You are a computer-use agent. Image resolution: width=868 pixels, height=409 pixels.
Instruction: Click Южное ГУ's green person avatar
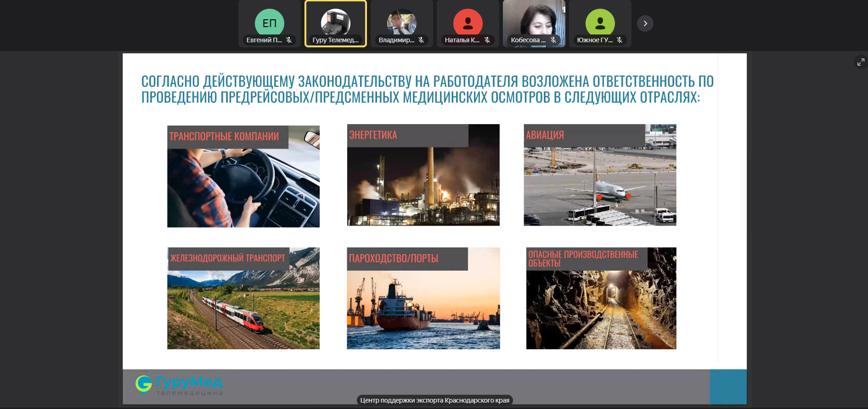click(x=600, y=23)
